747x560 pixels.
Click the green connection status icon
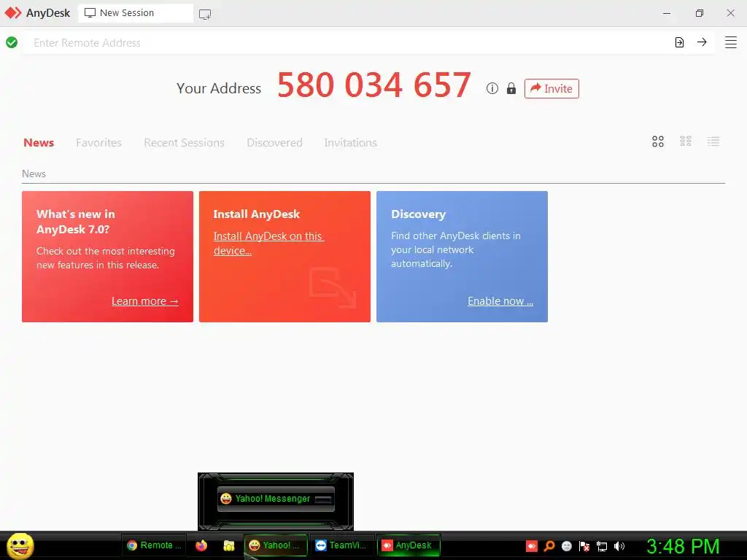[12, 42]
